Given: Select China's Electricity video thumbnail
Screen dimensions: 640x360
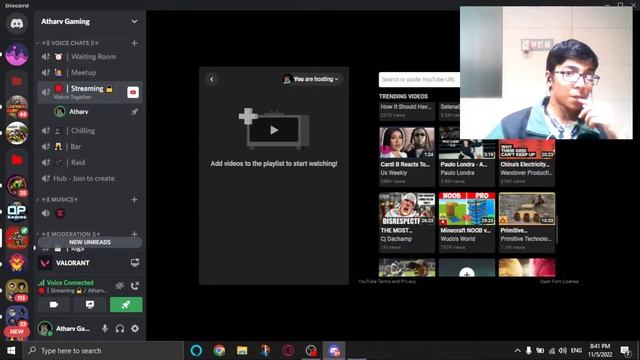Looking at the screenshot, I should (x=527, y=149).
